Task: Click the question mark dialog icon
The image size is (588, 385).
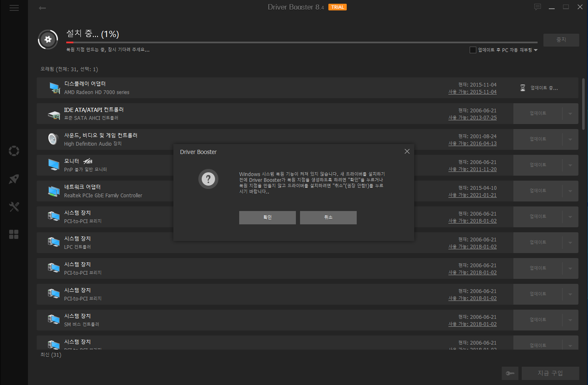Action: pos(208,179)
